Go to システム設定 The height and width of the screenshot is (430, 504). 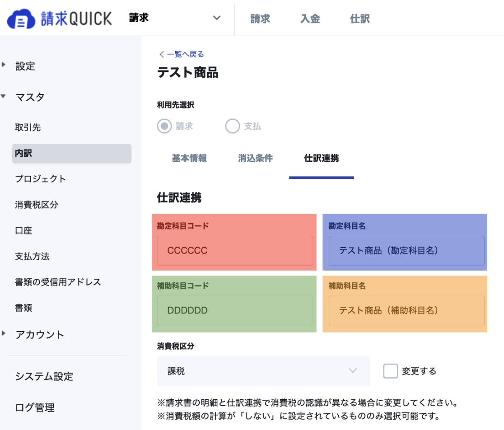[x=44, y=376]
